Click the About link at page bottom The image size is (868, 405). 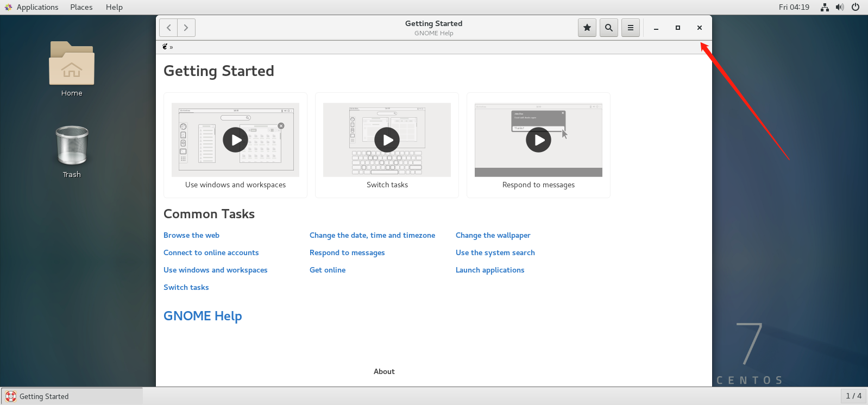pyautogui.click(x=384, y=371)
